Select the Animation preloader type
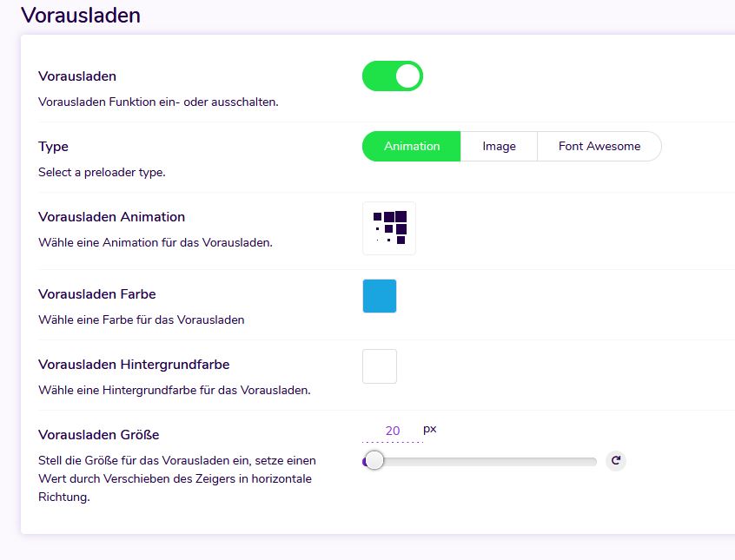This screenshot has height=560, width=735. [x=411, y=147]
